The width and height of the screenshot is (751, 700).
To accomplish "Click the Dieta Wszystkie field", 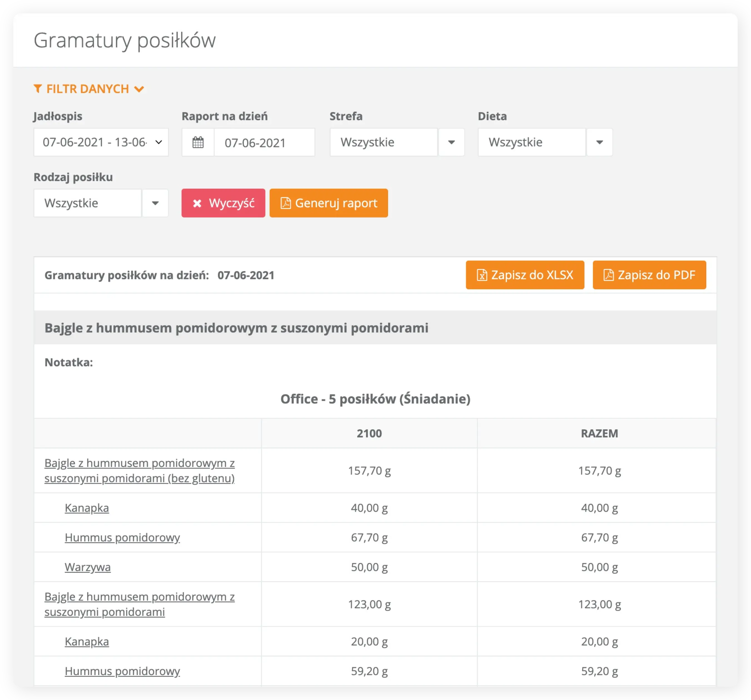I will point(532,142).
